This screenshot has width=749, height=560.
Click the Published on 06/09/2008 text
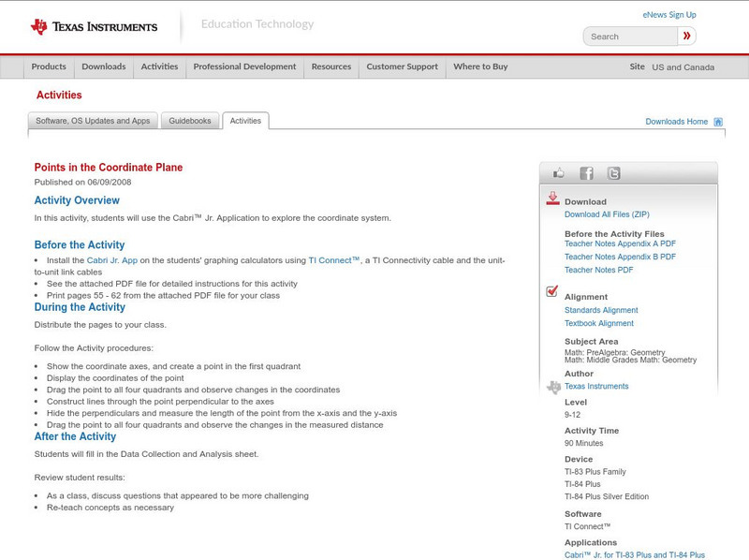point(82,182)
